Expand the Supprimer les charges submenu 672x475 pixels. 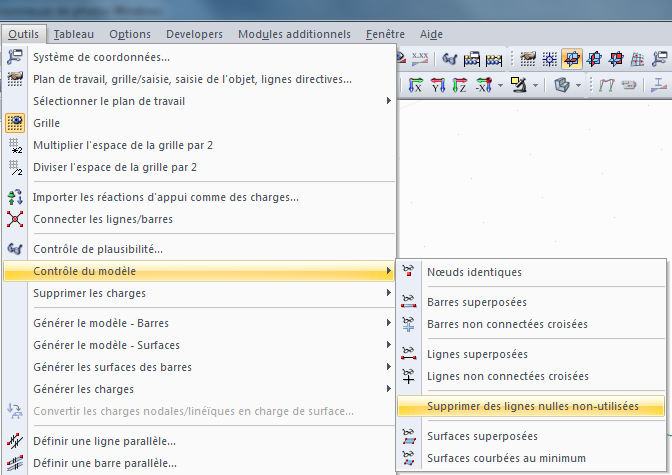199,293
